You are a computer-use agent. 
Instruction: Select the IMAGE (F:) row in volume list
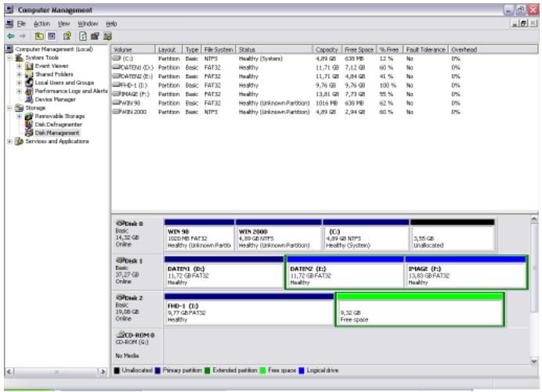324,94
